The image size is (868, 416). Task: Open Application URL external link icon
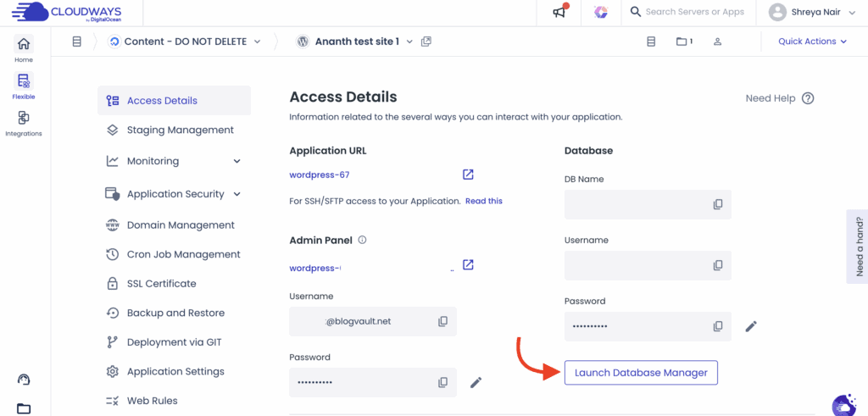pos(468,175)
